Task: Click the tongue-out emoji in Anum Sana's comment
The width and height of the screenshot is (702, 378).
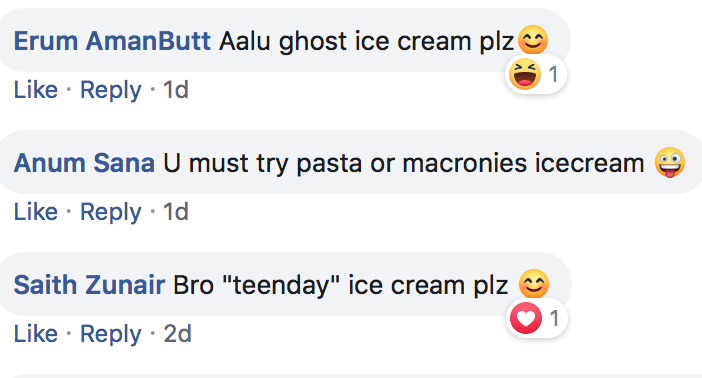Action: [x=670, y=162]
